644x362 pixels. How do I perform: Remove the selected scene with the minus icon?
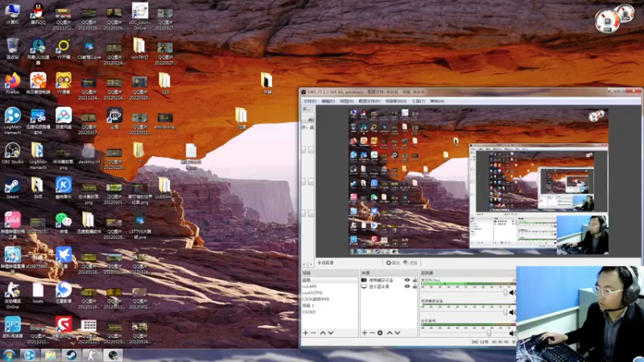pyautogui.click(x=313, y=333)
